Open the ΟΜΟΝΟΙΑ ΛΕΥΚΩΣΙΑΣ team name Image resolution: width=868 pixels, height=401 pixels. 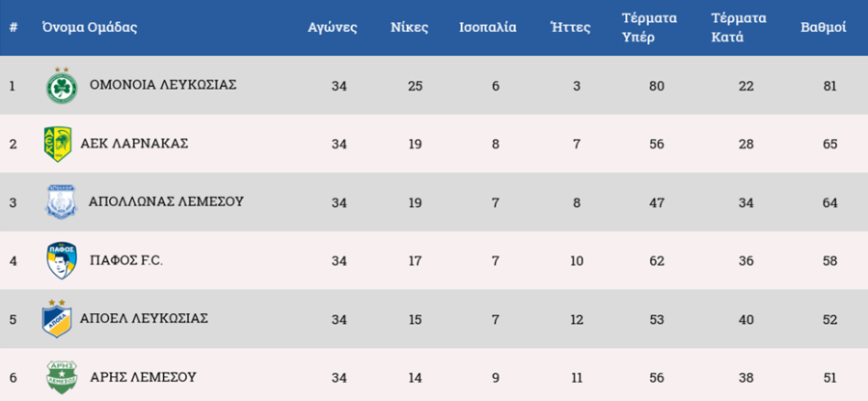(163, 85)
